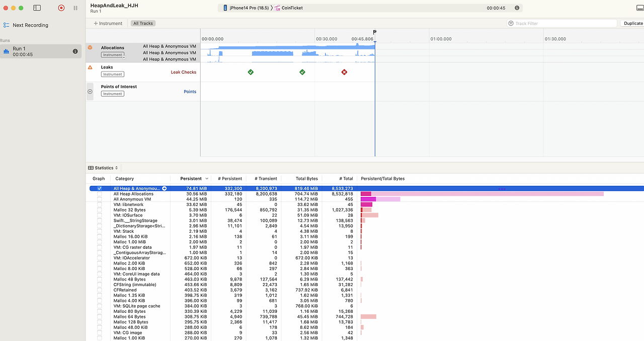Check the Malloc 16.00 KiB graph checkbox

(99, 236)
